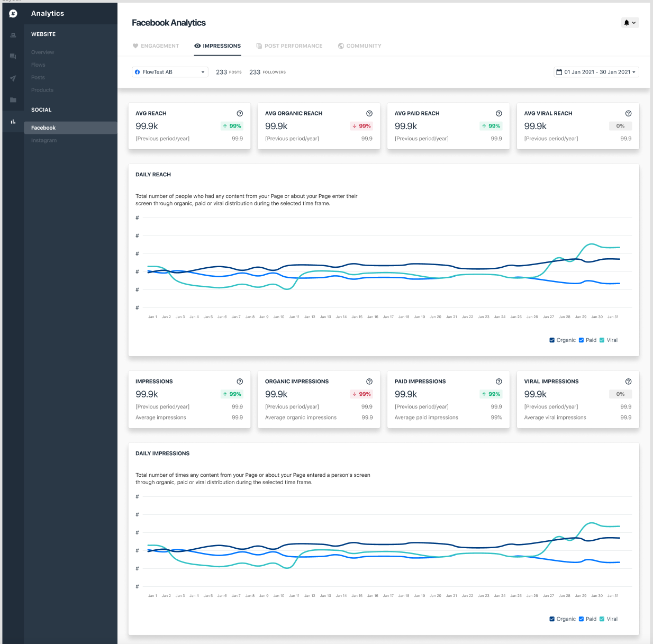
Task: Open the chat conversations sidebar icon
Action: 13,56
